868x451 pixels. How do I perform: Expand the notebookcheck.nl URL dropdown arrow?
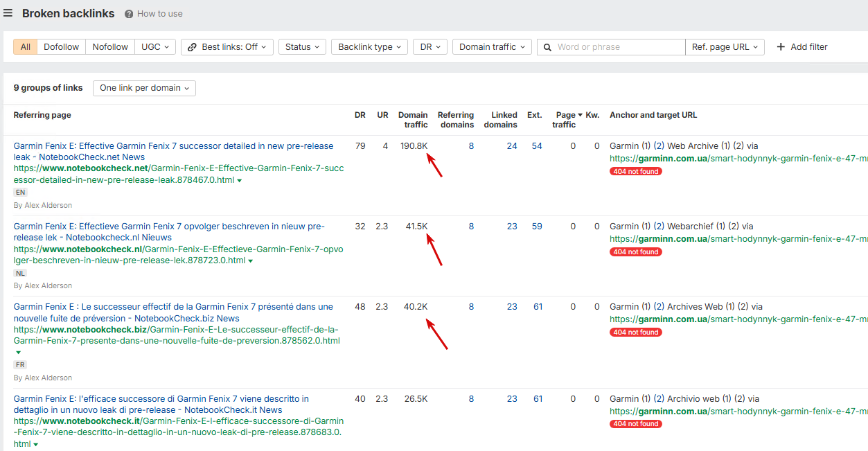coord(250,261)
